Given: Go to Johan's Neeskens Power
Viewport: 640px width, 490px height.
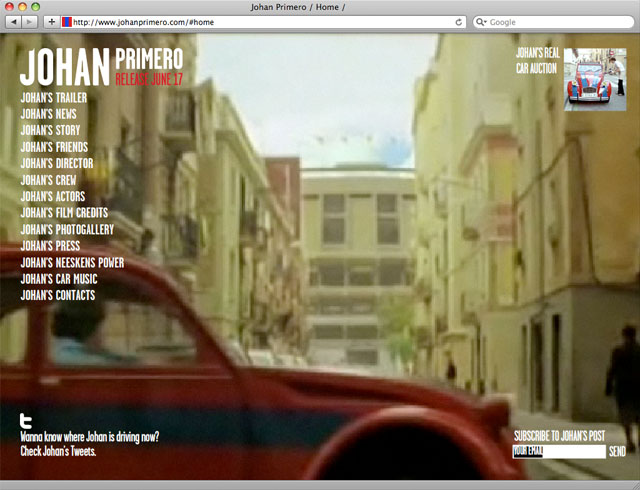Looking at the screenshot, I should coord(72,263).
